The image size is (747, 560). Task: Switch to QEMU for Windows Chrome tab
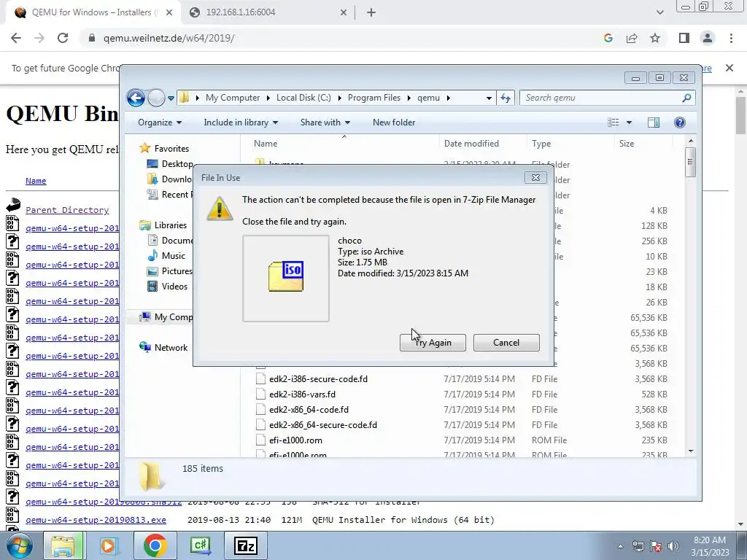[93, 12]
